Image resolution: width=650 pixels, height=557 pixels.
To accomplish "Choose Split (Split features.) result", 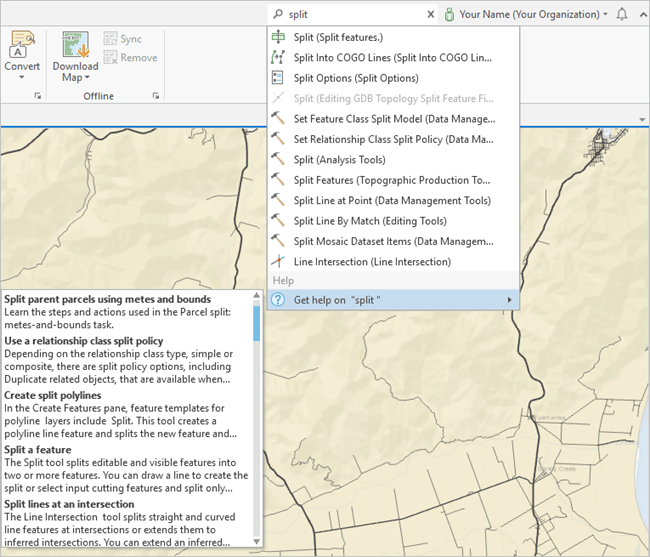I will point(393,37).
